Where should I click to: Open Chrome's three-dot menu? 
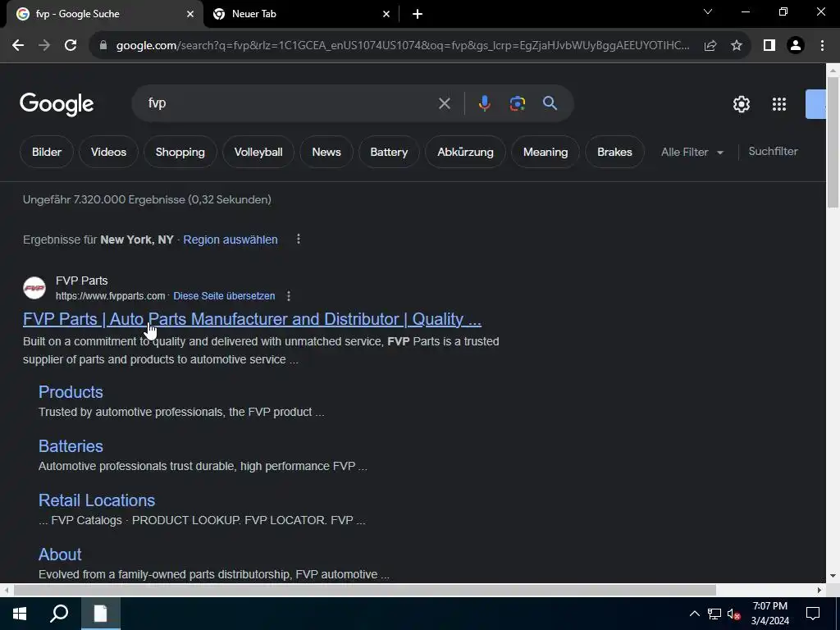pos(822,46)
